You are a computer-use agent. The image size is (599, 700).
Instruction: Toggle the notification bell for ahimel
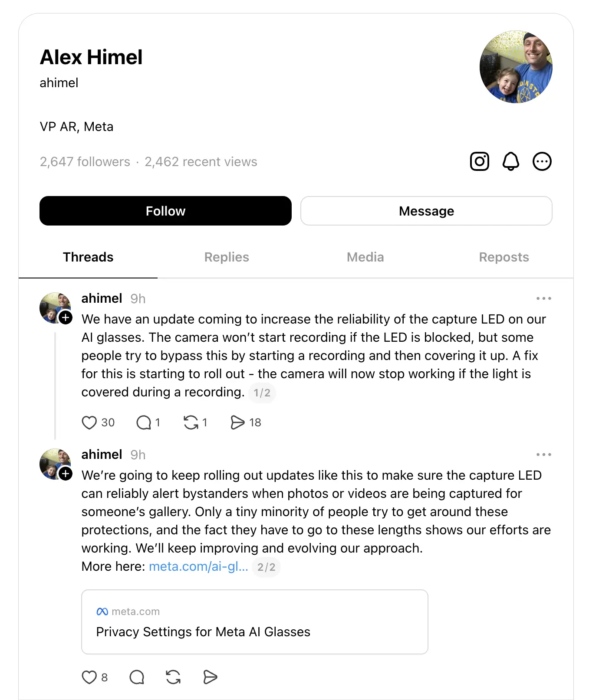pyautogui.click(x=511, y=161)
